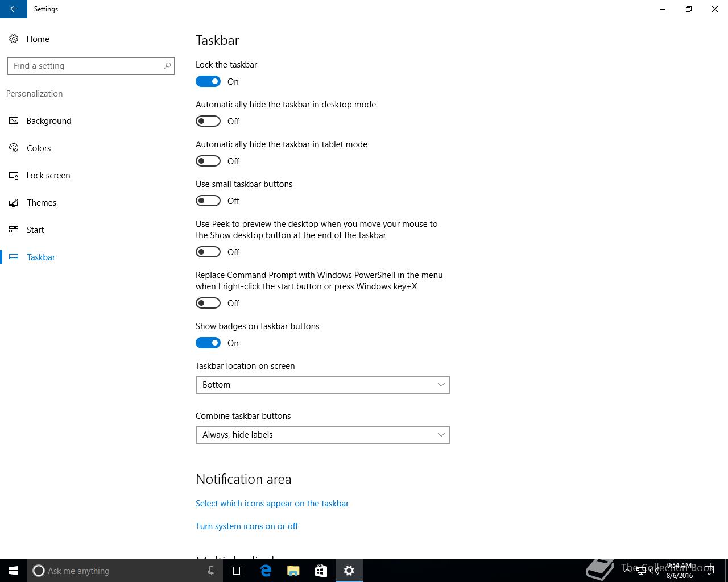Switch off Show badges on taskbar buttons
Image resolution: width=728 pixels, height=582 pixels.
tap(208, 343)
